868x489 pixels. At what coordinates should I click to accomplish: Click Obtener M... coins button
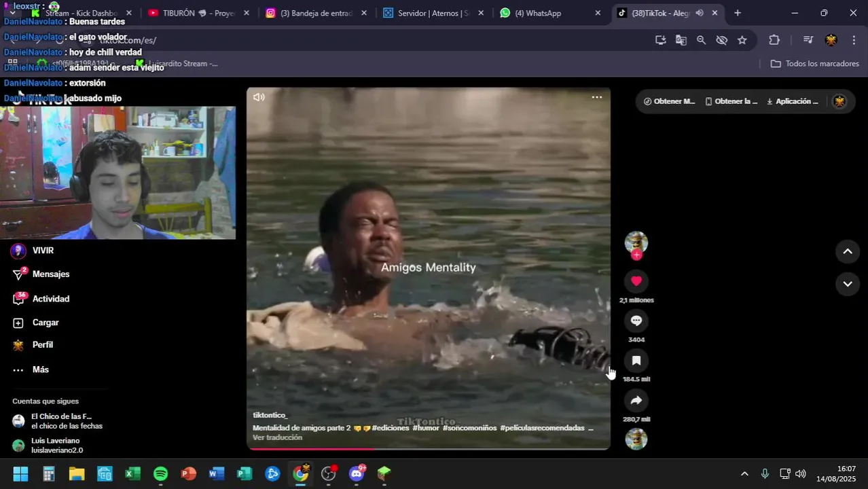(669, 101)
